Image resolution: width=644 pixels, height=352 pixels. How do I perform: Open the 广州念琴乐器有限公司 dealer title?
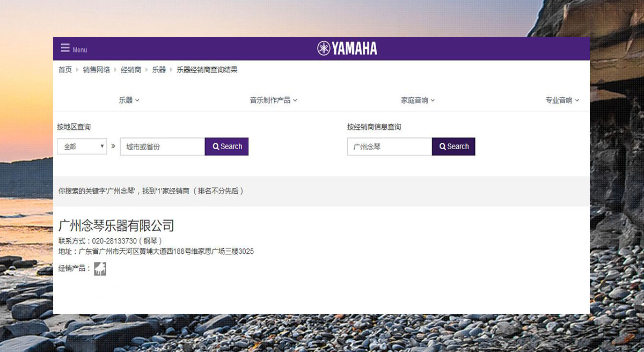(116, 225)
